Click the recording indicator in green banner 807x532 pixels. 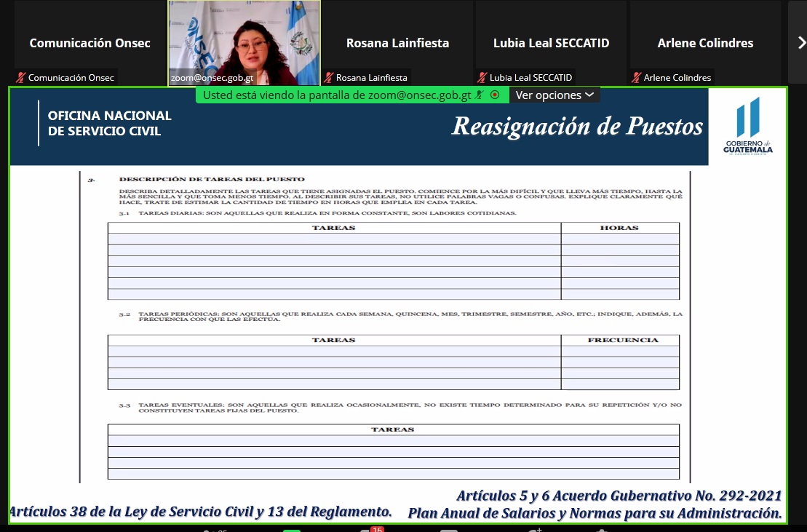pyautogui.click(x=495, y=95)
